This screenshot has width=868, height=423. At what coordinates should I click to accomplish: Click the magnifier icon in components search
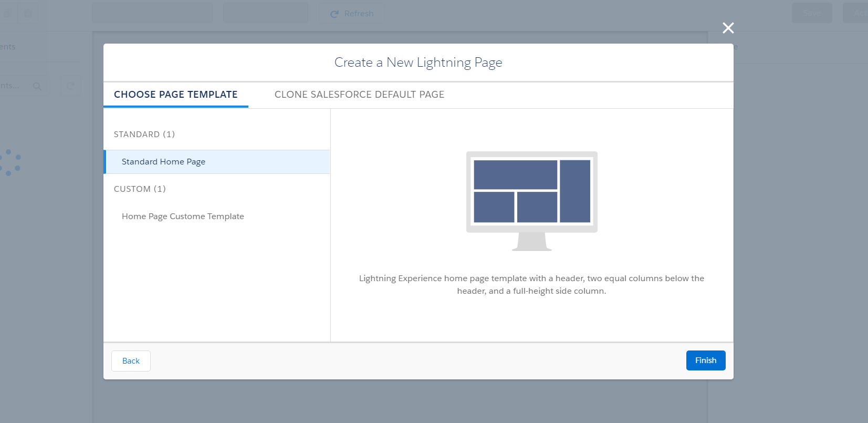37,86
